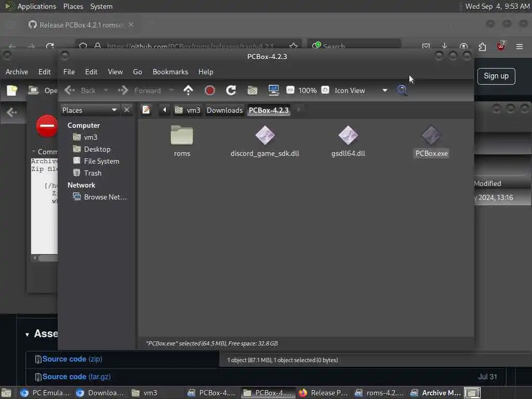Click Sign up button on GitHub
Image resolution: width=532 pixels, height=399 pixels.
tap(496, 76)
